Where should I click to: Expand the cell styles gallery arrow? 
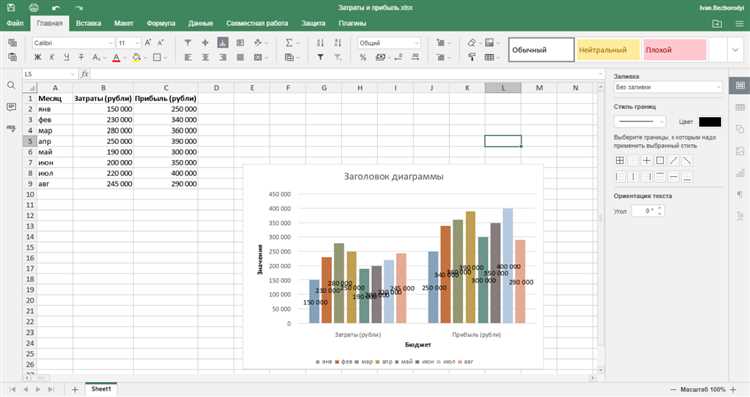735,50
